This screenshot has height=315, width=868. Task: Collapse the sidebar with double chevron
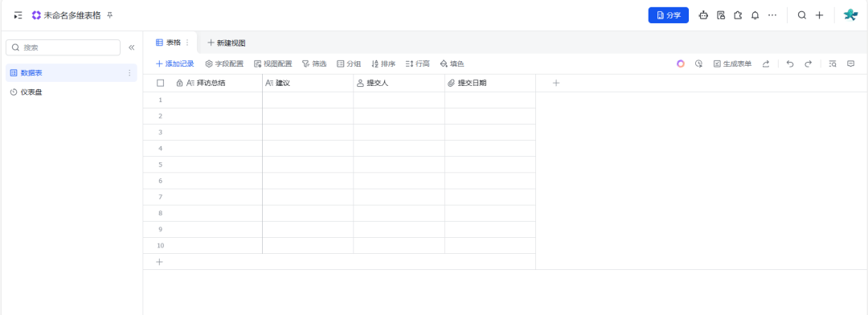pos(132,47)
